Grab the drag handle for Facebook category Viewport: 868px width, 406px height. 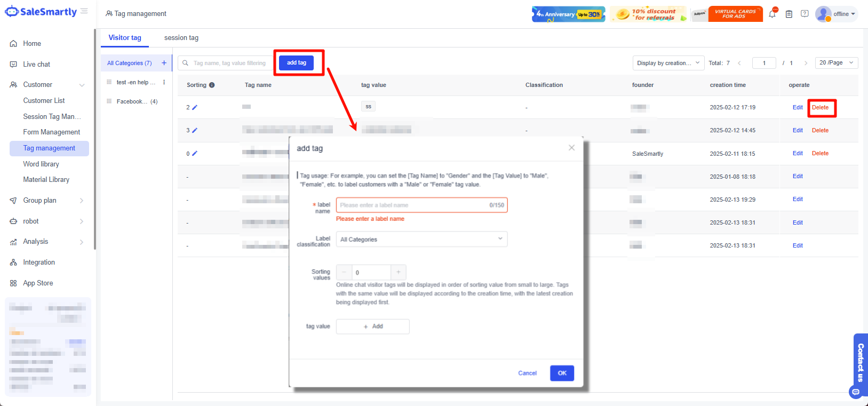pos(109,101)
